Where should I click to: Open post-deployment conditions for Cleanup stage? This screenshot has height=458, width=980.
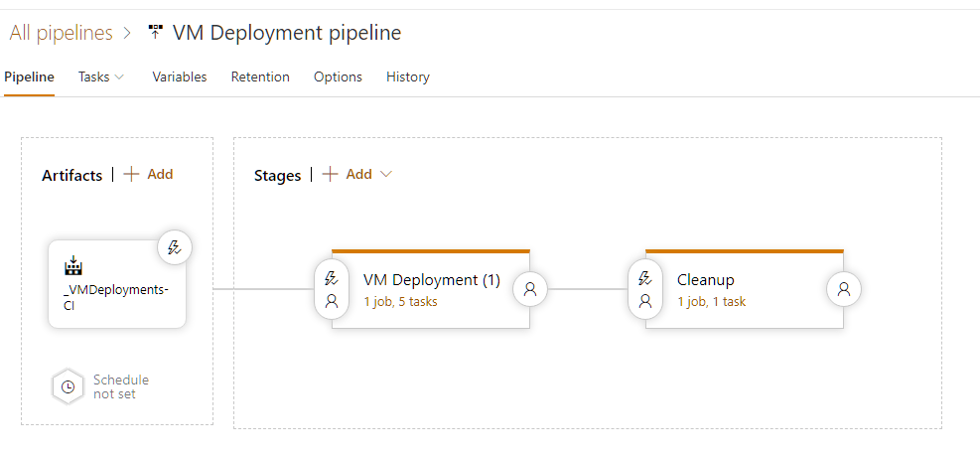tap(844, 289)
